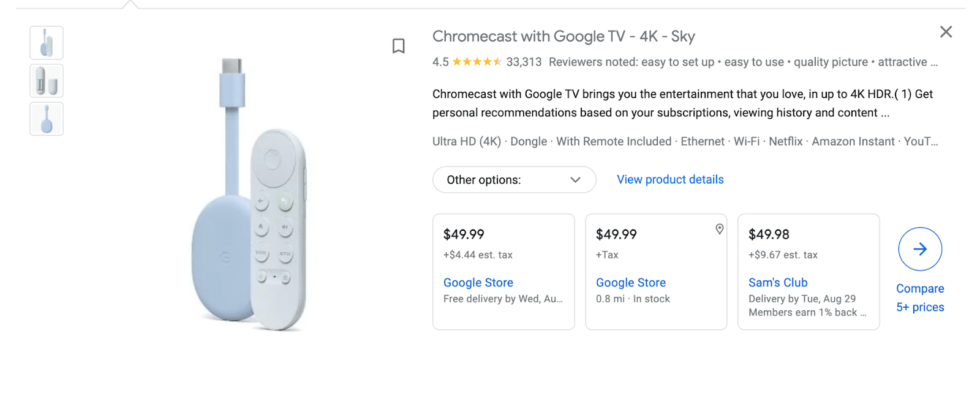The width and height of the screenshot is (980, 404).
Task: Click the blue arrow compare circle
Action: coord(920,249)
